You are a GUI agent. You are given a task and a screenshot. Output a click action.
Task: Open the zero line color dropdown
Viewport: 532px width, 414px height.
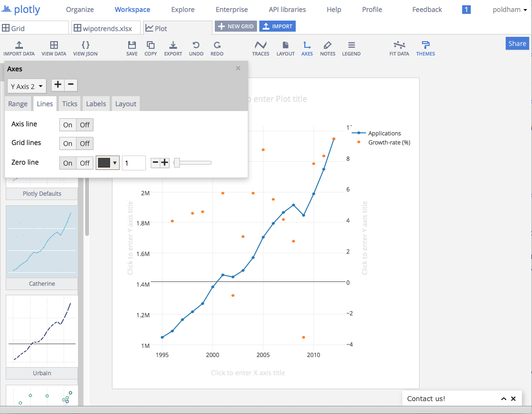[115, 163]
